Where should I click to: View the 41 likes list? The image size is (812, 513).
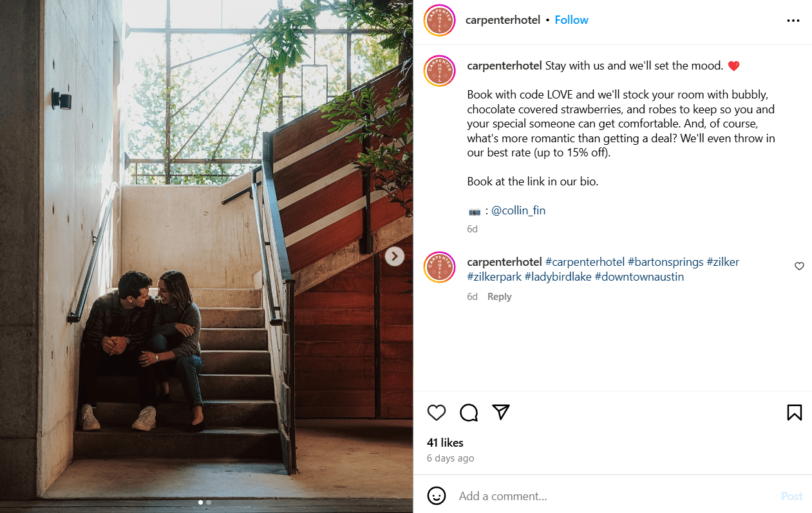tap(445, 443)
